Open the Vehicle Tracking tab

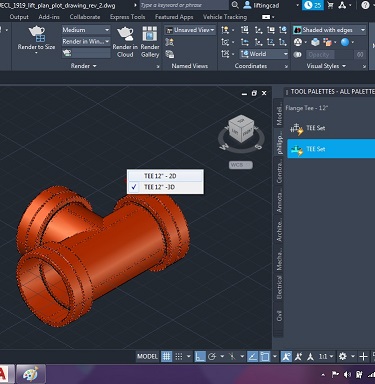tap(225, 17)
